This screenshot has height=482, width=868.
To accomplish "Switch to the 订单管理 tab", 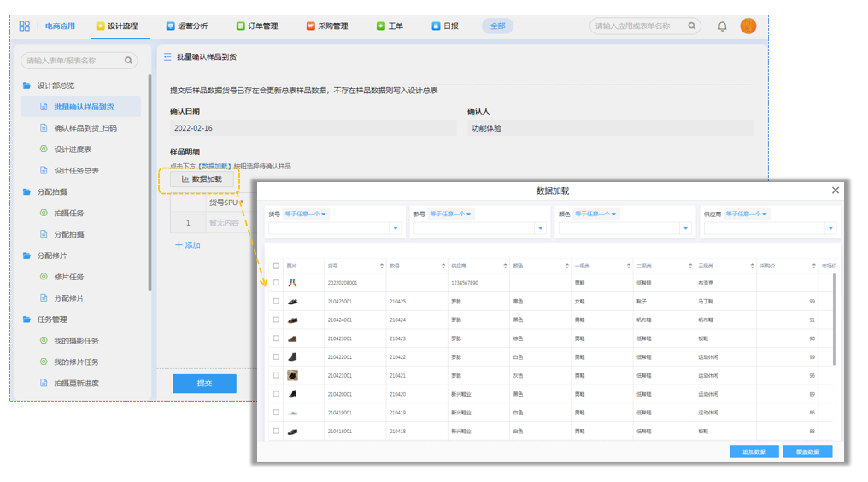I will coord(257,26).
